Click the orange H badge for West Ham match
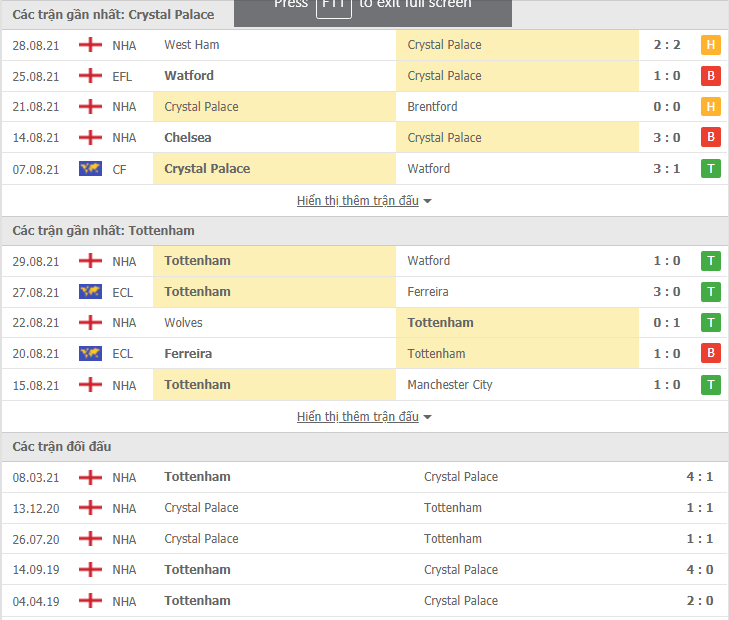The width and height of the screenshot is (729, 620). click(710, 45)
